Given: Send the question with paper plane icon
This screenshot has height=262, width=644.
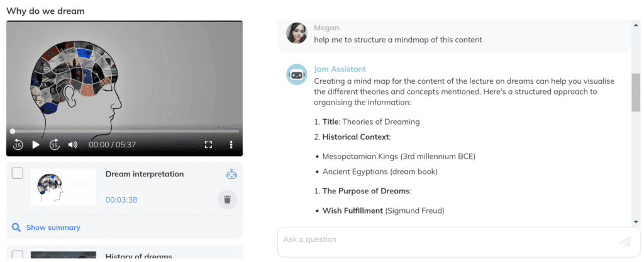Looking at the screenshot, I should 625,242.
